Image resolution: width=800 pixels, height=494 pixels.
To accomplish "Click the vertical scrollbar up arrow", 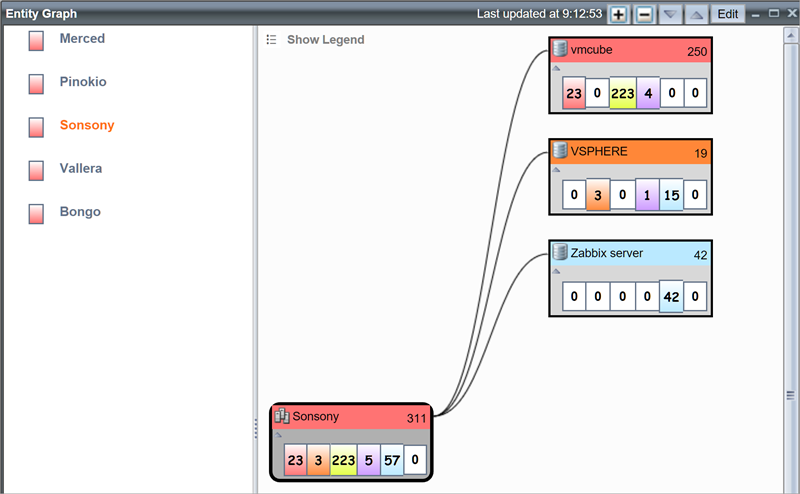I will [x=790, y=36].
